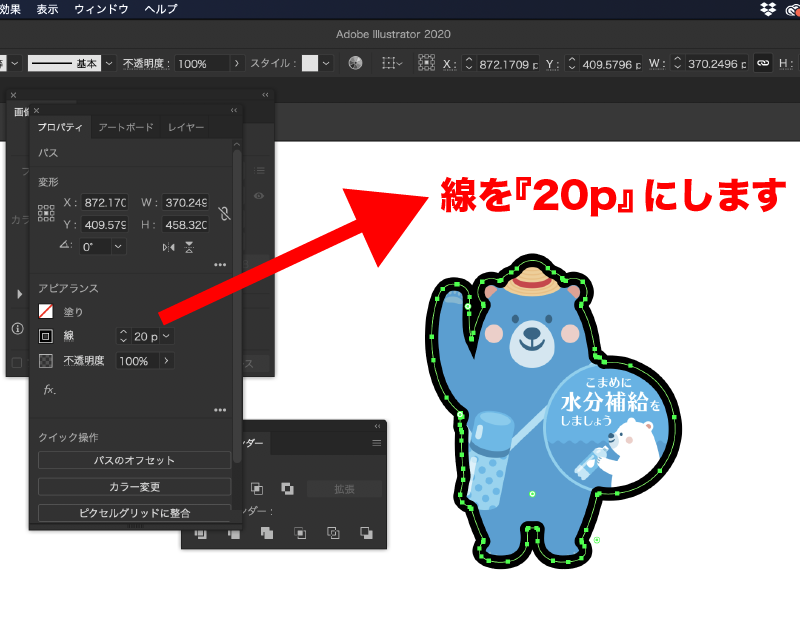Click the Pathfinder merge icon
The width and height of the screenshot is (800, 621).
coord(267,533)
